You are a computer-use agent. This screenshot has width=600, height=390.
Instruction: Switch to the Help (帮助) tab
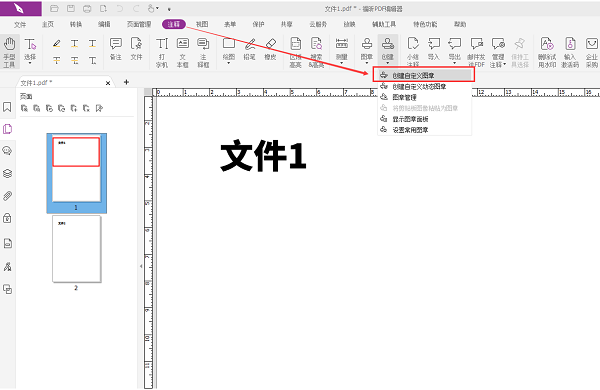click(460, 24)
